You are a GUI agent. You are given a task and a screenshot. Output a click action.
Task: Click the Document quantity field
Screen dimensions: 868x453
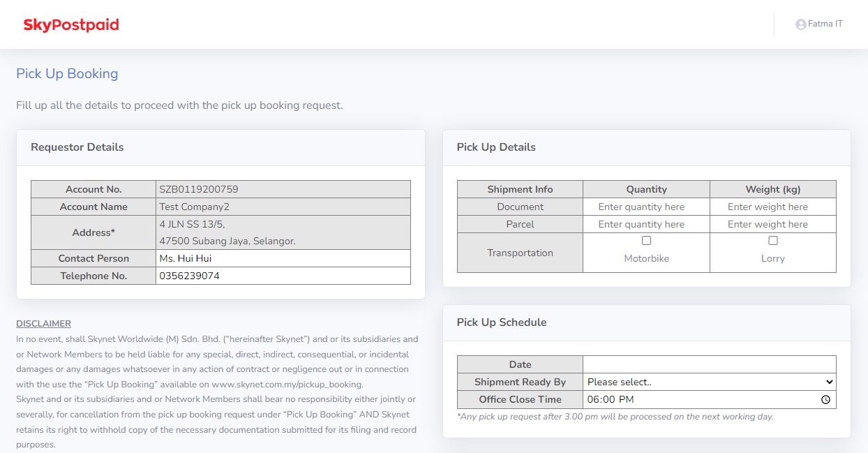[646, 207]
